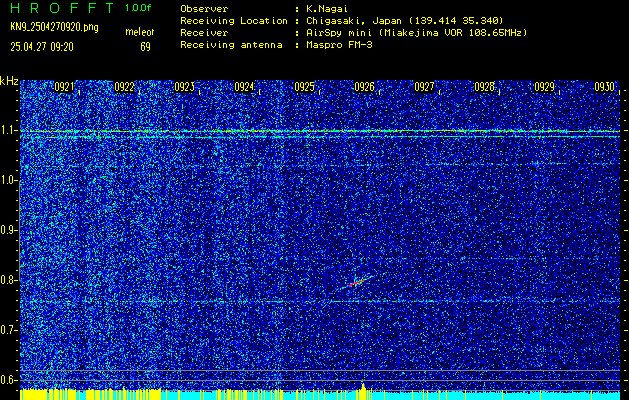
Task: Click the 0921 time marker
Action: [x=64, y=87]
